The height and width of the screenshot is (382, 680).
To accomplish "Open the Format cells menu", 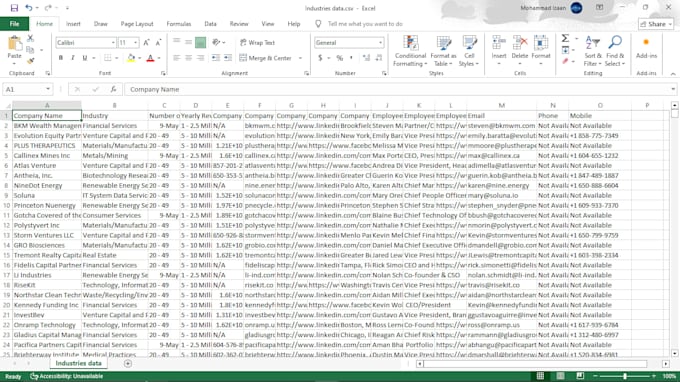I will point(540,51).
